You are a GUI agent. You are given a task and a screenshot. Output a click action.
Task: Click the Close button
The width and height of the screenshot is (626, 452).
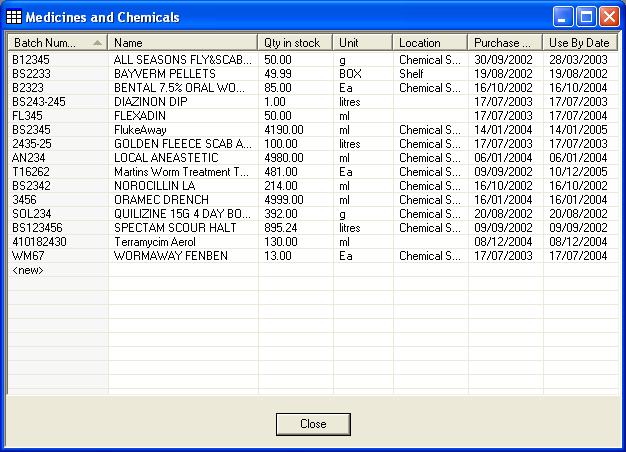pos(313,424)
